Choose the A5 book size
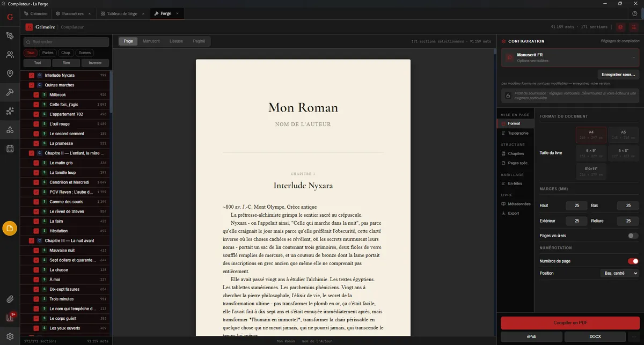This screenshot has width=644, height=345. 623,135
